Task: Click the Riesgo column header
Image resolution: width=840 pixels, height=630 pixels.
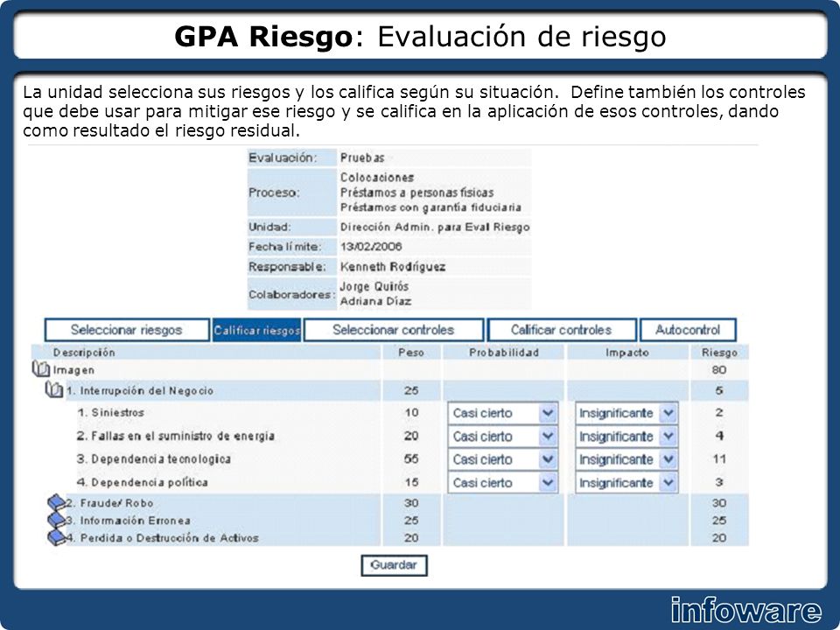Action: [719, 353]
